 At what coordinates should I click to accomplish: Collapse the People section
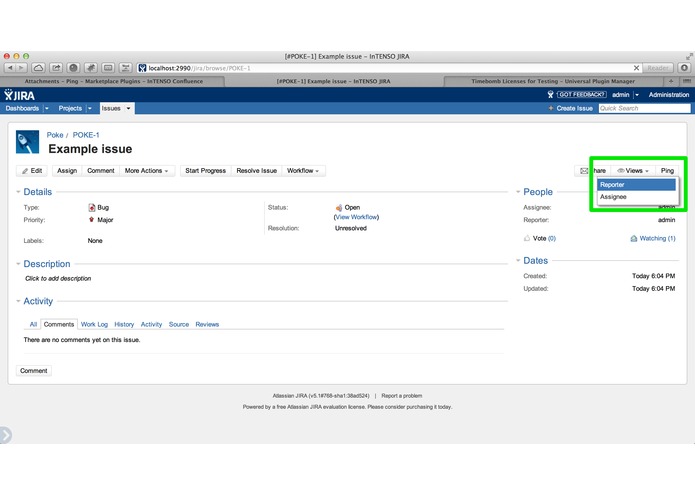click(x=518, y=192)
